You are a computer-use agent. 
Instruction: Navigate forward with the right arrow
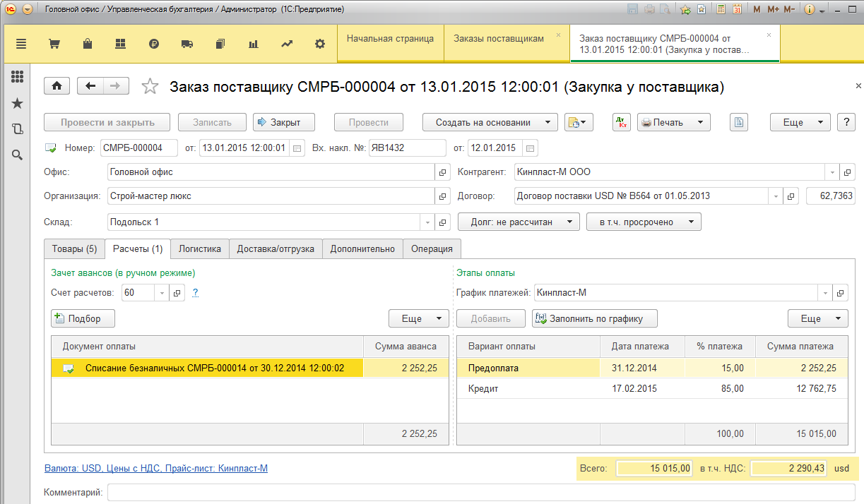pos(116,85)
